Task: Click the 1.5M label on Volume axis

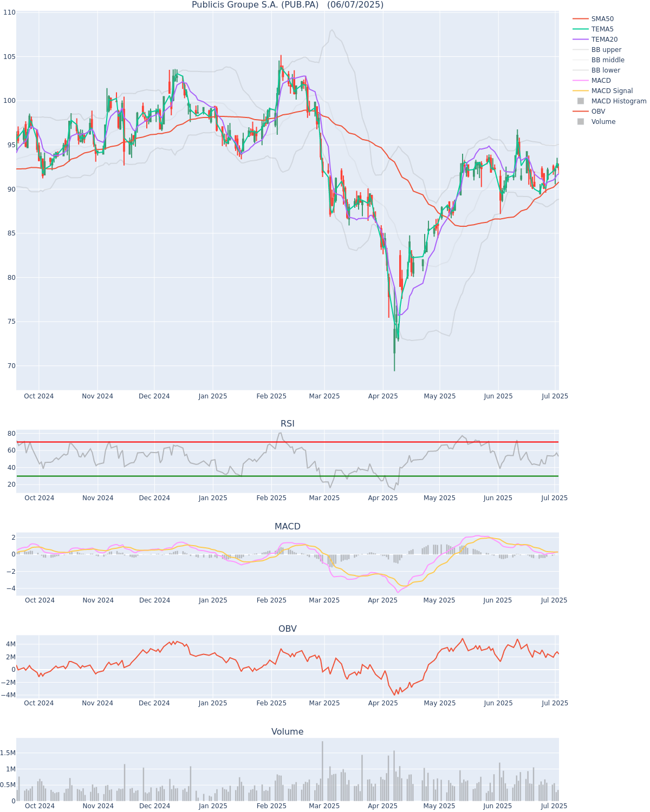Action: [8, 753]
